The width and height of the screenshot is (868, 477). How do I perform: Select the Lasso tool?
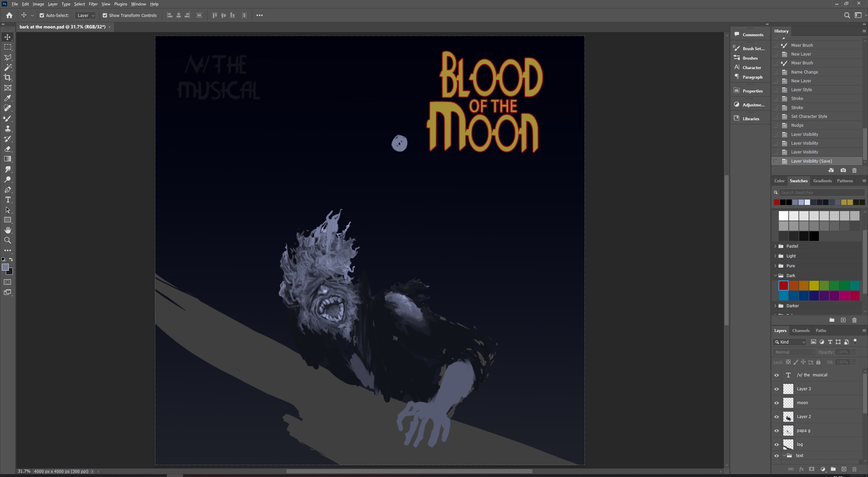tap(7, 57)
